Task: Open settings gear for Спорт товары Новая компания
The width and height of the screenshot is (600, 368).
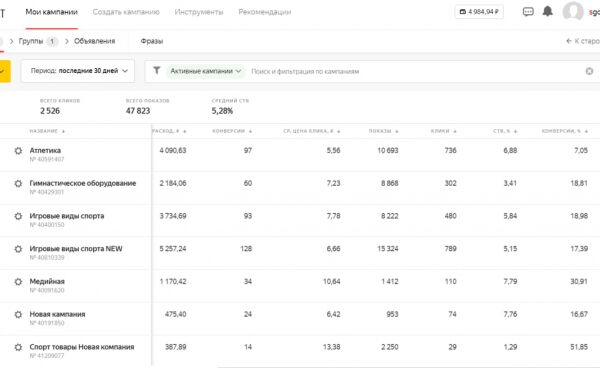Action: [x=18, y=347]
